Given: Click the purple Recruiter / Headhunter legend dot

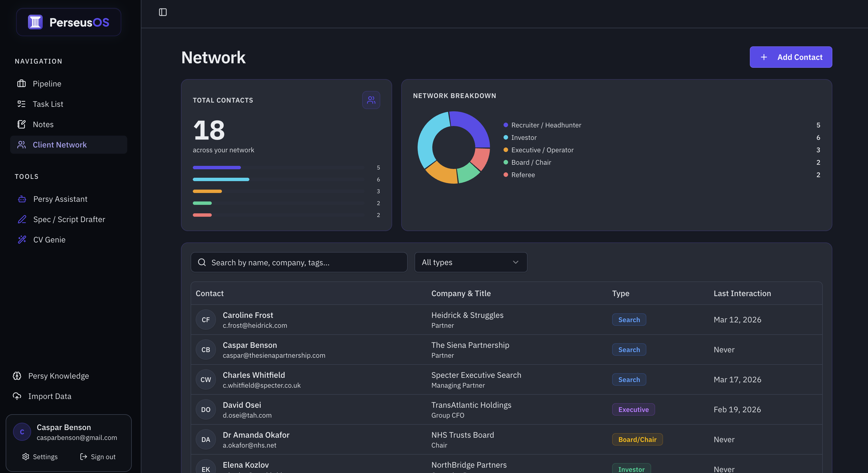Looking at the screenshot, I should (506, 125).
